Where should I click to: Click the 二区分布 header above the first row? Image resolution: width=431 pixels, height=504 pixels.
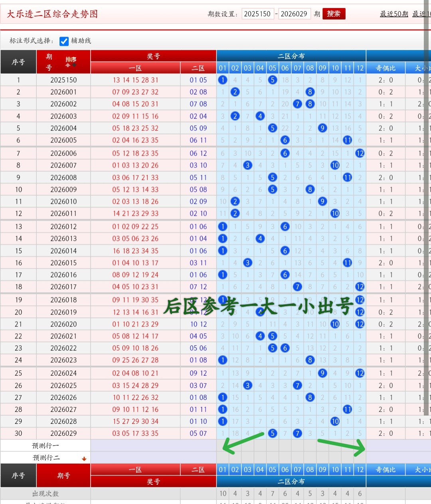pos(291,56)
